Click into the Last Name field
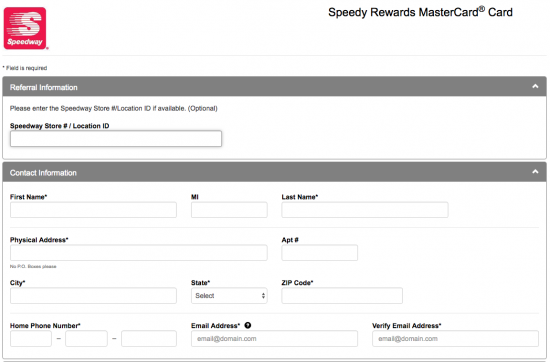The height and width of the screenshot is (362, 550). click(365, 210)
